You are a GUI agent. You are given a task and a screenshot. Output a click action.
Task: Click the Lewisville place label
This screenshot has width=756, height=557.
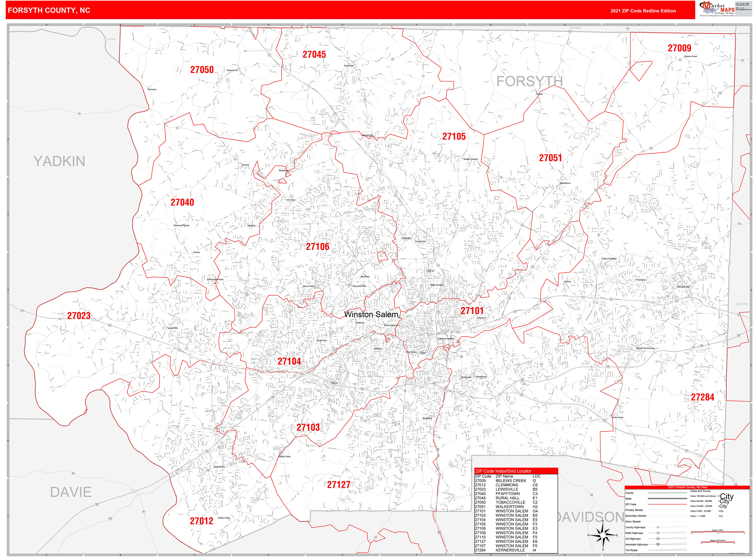click(173, 328)
